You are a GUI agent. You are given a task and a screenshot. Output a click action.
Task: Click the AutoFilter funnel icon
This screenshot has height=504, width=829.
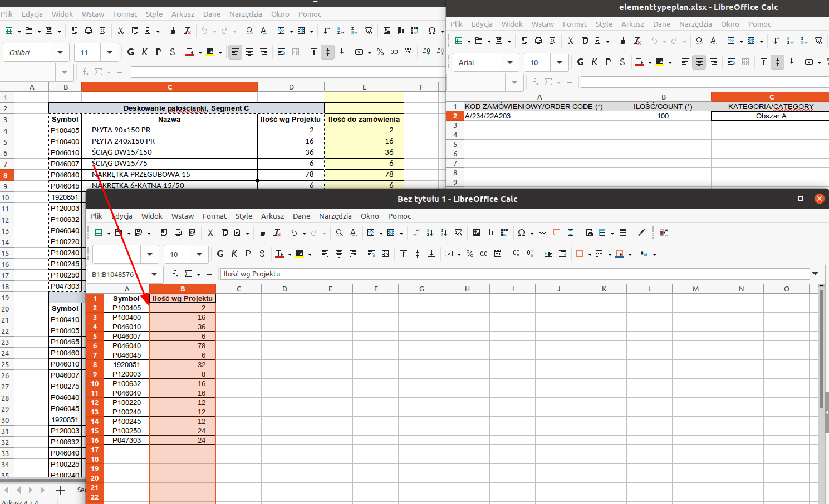(x=458, y=232)
